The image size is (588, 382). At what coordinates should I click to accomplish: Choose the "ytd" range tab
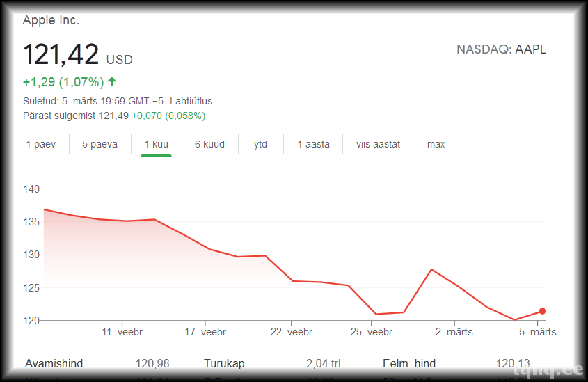tap(260, 144)
